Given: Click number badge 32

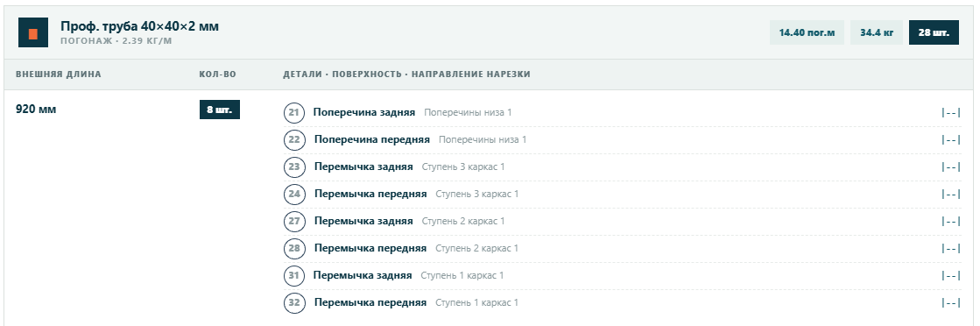Looking at the screenshot, I should tap(294, 303).
